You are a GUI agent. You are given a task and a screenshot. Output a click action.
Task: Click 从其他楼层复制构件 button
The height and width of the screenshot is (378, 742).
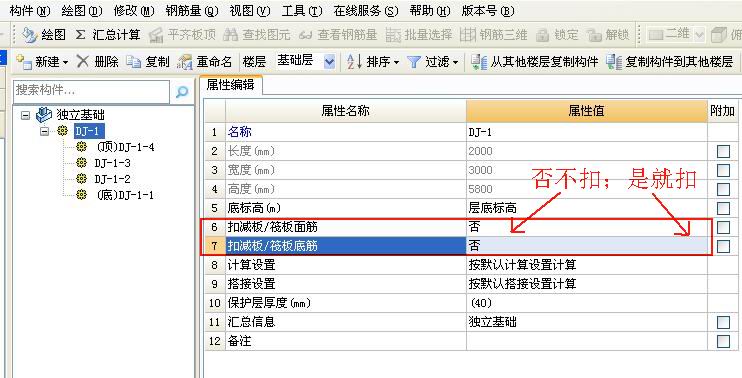535,62
